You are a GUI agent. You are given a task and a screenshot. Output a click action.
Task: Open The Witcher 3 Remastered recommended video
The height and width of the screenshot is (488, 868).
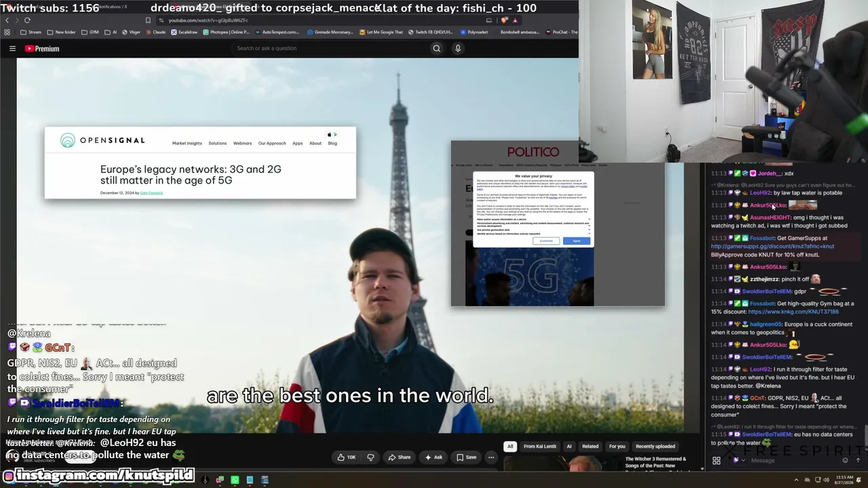[655, 463]
